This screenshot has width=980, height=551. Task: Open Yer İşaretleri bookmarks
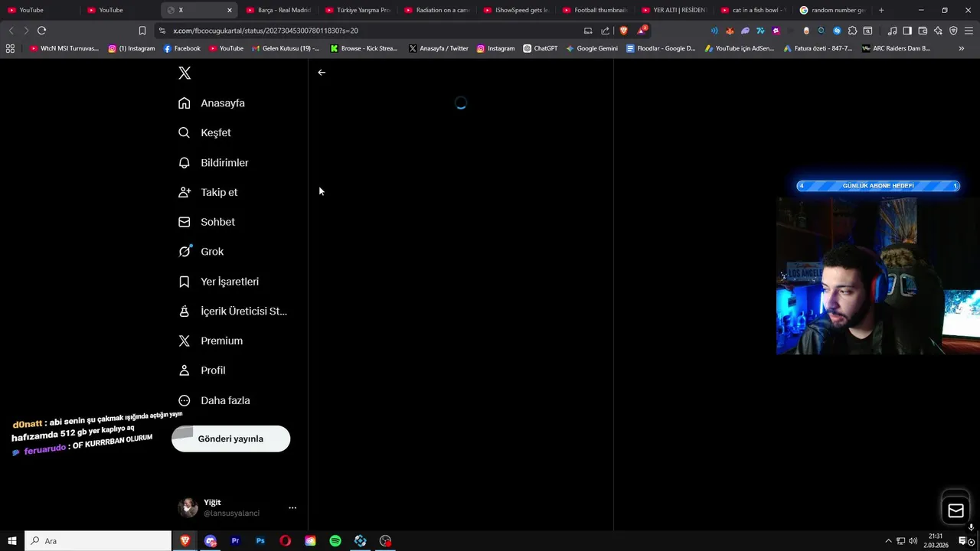[x=218, y=282]
